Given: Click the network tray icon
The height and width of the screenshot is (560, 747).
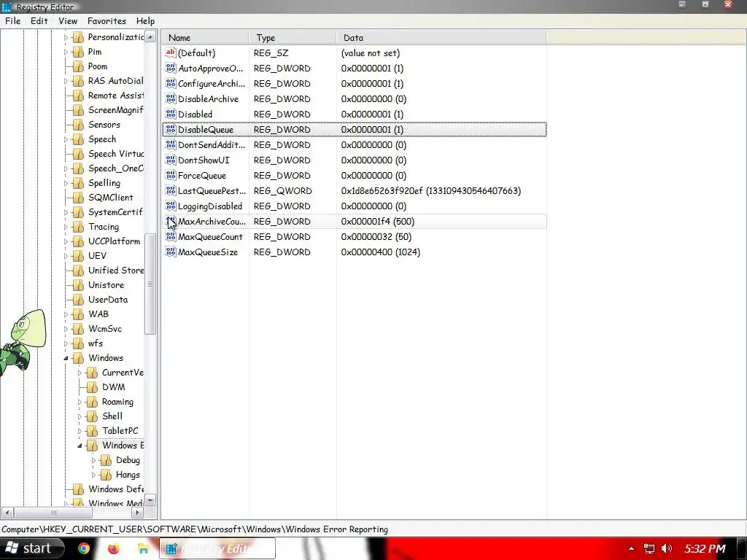Looking at the screenshot, I should 649,548.
